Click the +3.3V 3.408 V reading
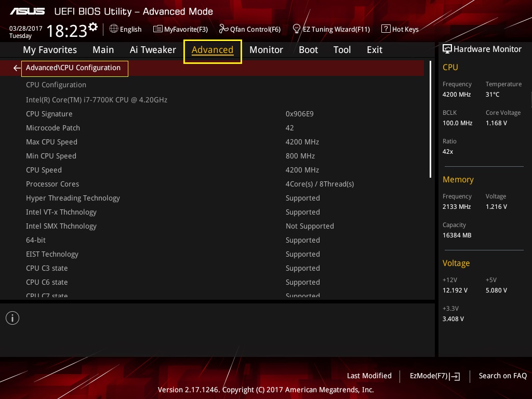The height and width of the screenshot is (399, 532). [x=453, y=318]
